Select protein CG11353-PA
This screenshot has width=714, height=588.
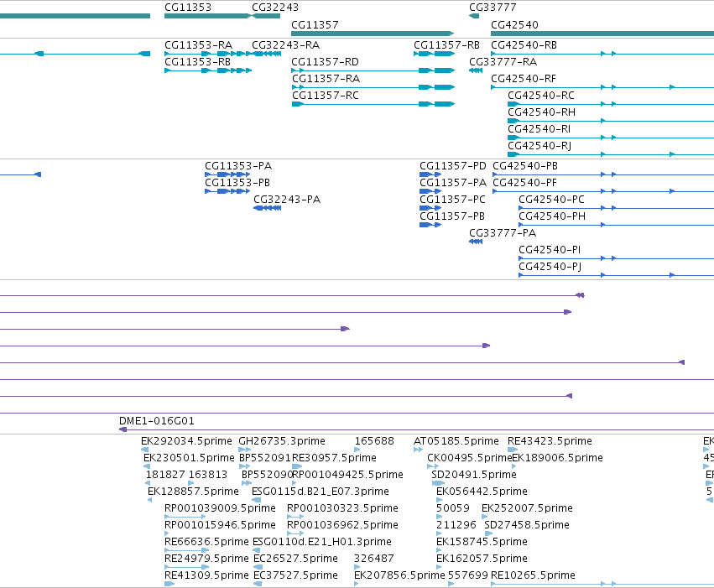pyautogui.click(x=238, y=166)
